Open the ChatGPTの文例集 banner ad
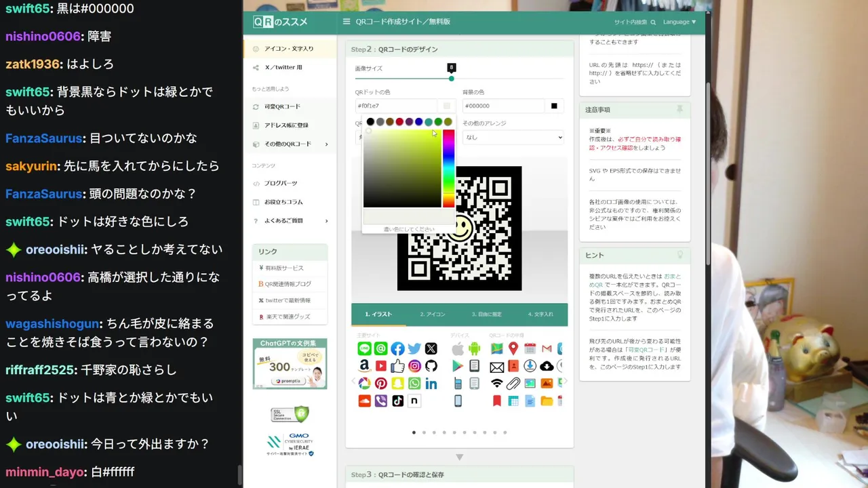 pos(290,364)
